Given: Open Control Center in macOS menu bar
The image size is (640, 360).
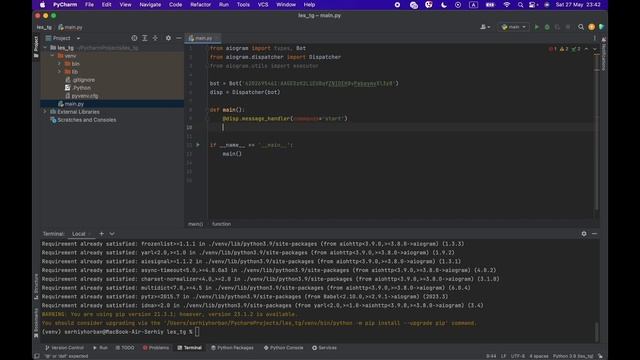Looking at the screenshot, I should 533,5.
